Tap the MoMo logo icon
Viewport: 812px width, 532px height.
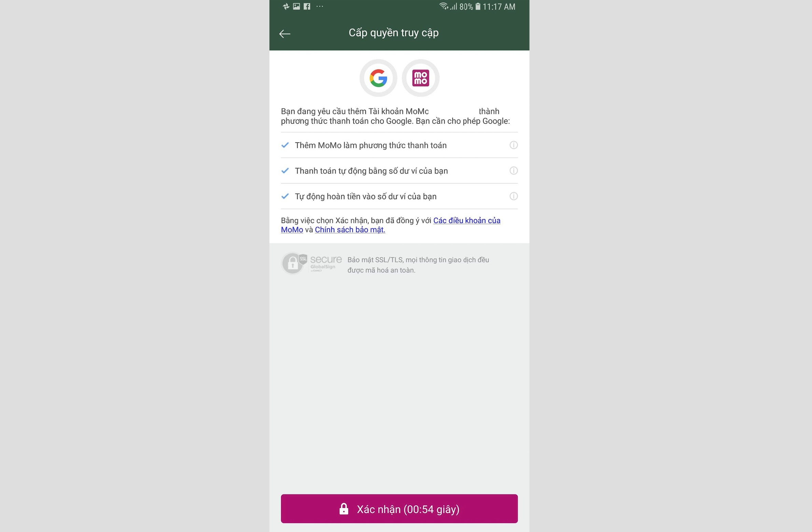click(420, 78)
